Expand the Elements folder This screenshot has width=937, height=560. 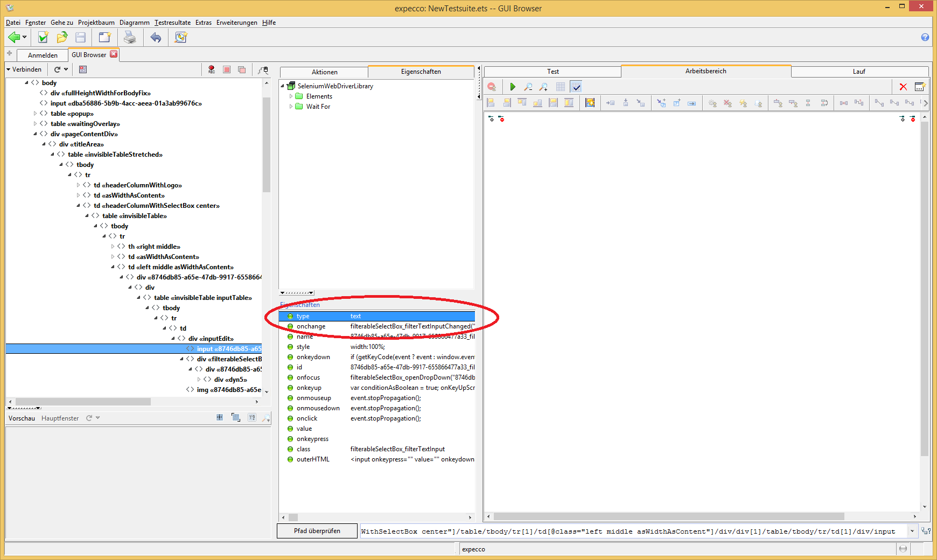[x=291, y=96]
